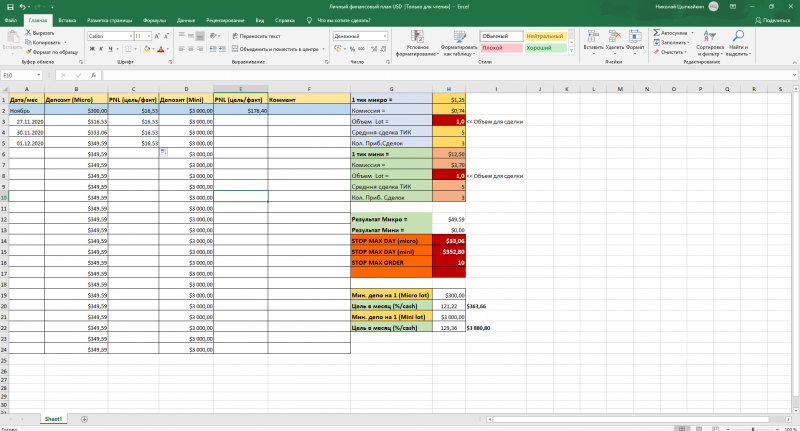Apply the red font color A

[x=161, y=49]
